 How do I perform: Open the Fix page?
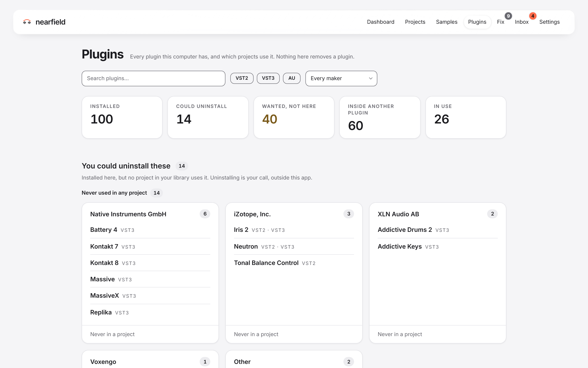point(501,22)
